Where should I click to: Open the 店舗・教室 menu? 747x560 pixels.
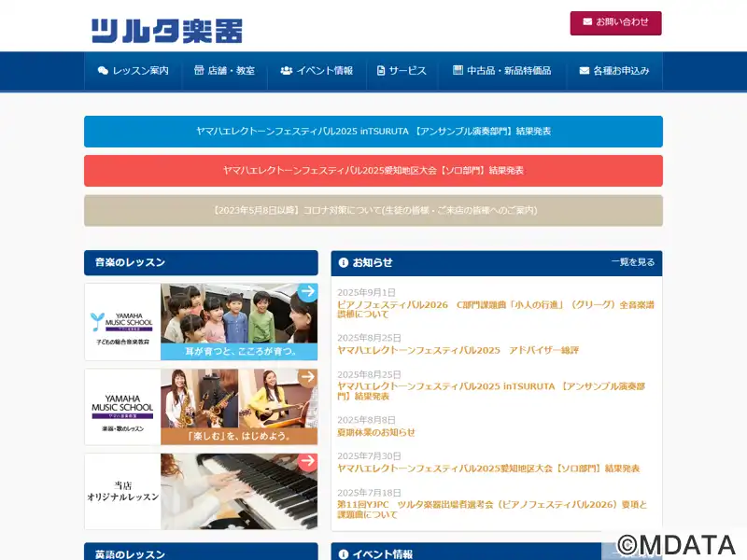pyautogui.click(x=224, y=71)
